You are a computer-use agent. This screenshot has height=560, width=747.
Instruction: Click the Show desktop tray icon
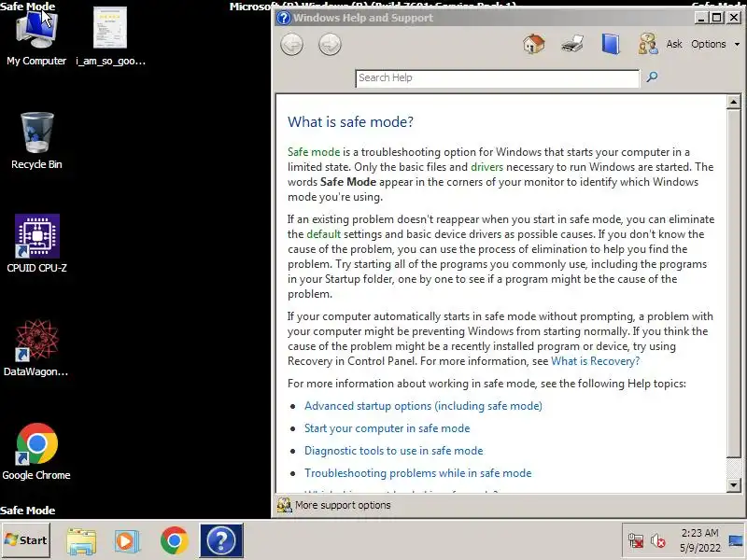point(736,540)
